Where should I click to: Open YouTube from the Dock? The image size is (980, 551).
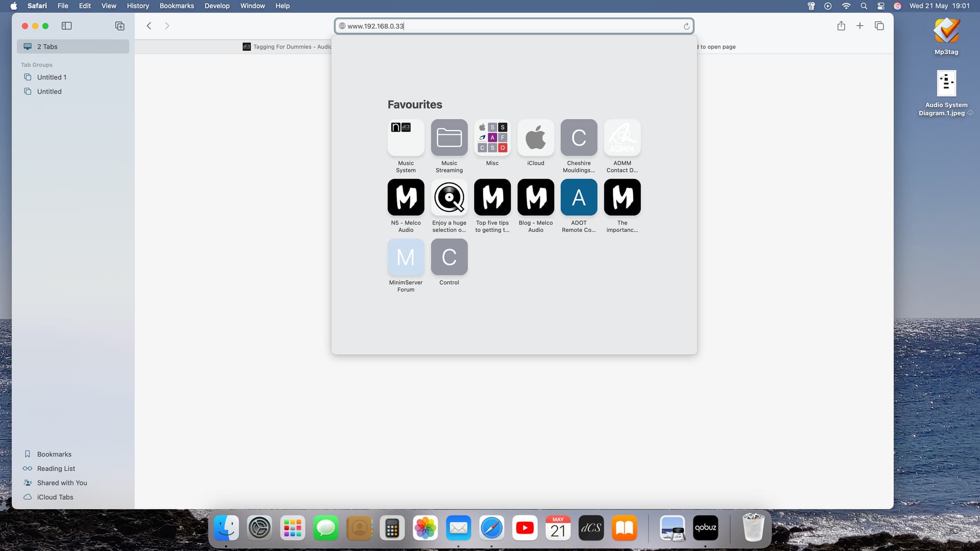525,528
